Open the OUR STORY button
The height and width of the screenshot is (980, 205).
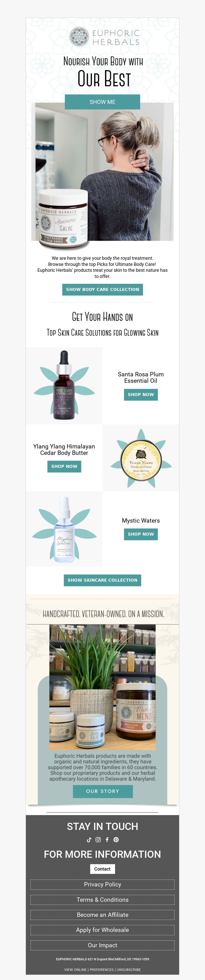pos(103,791)
